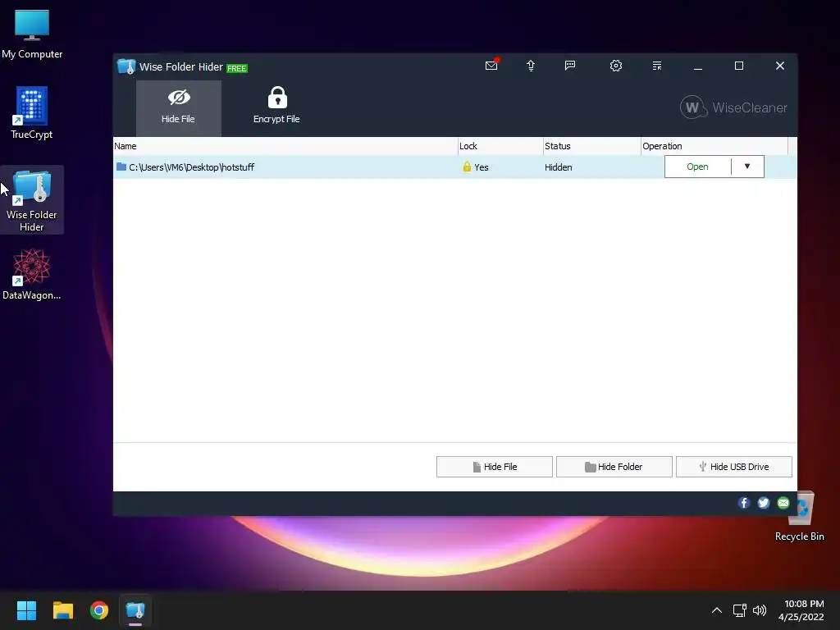
Task: Open the settings gear icon
Action: pyautogui.click(x=616, y=66)
